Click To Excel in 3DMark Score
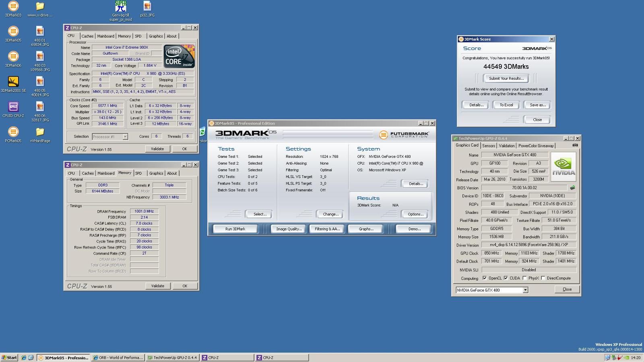The width and height of the screenshot is (644, 362). click(x=506, y=105)
